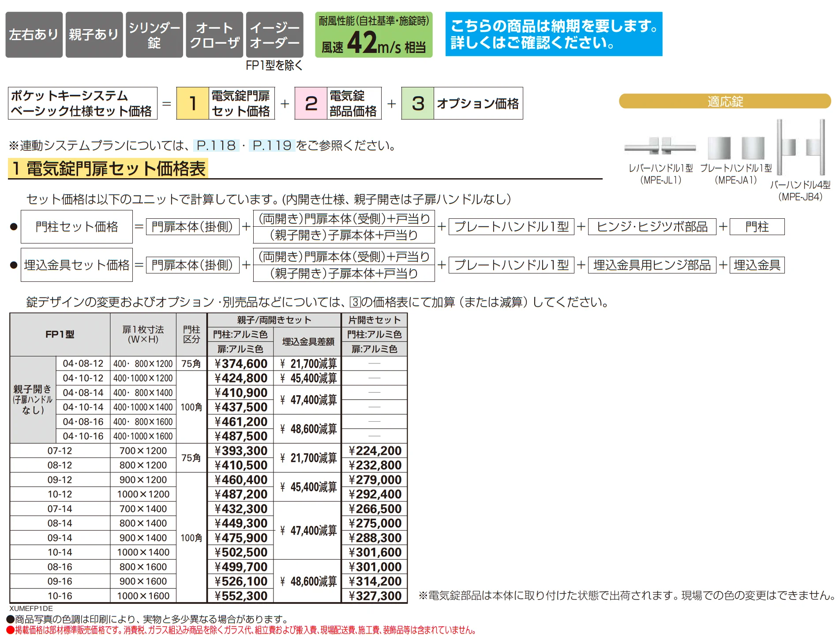Select the ポケットキーシステム ベーシック仕様セット価格 box
Viewport: 840px width, 640px height.
coord(82,103)
